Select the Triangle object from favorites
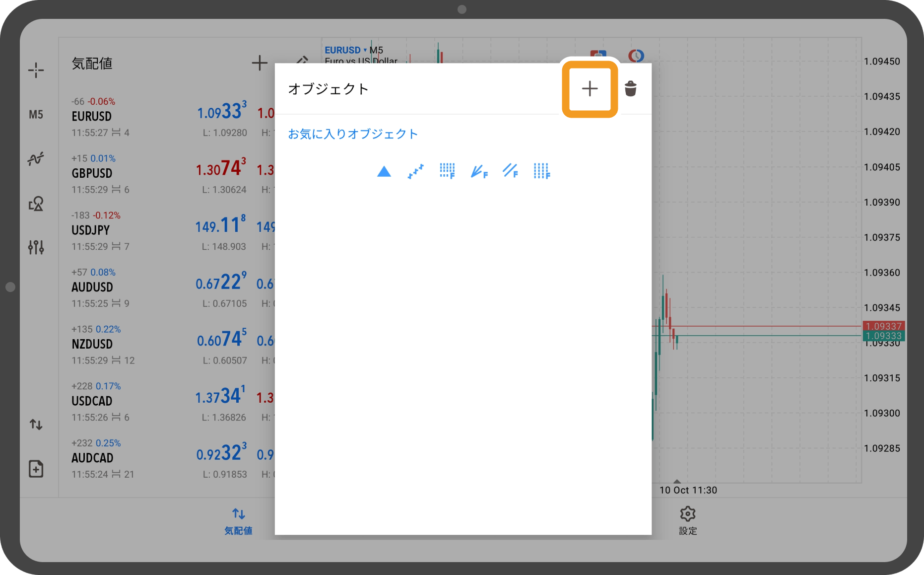Viewport: 924px width, 575px height. (x=384, y=171)
